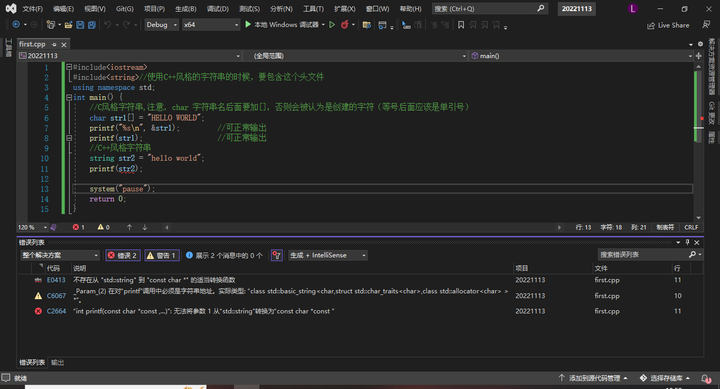
Task: Toggle the Warnings 1 filter button
Action: coord(162,255)
